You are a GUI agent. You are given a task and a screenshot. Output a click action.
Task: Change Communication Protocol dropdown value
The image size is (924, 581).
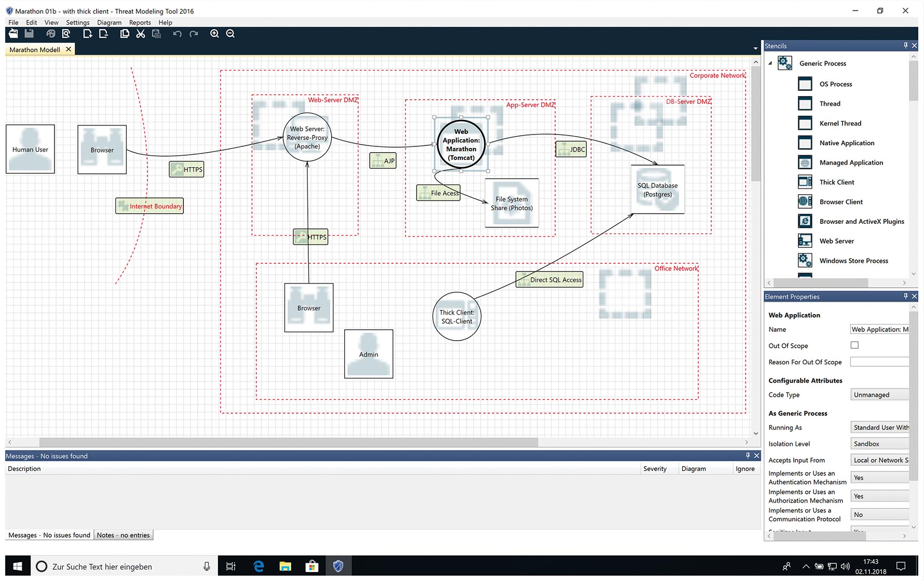(x=880, y=515)
